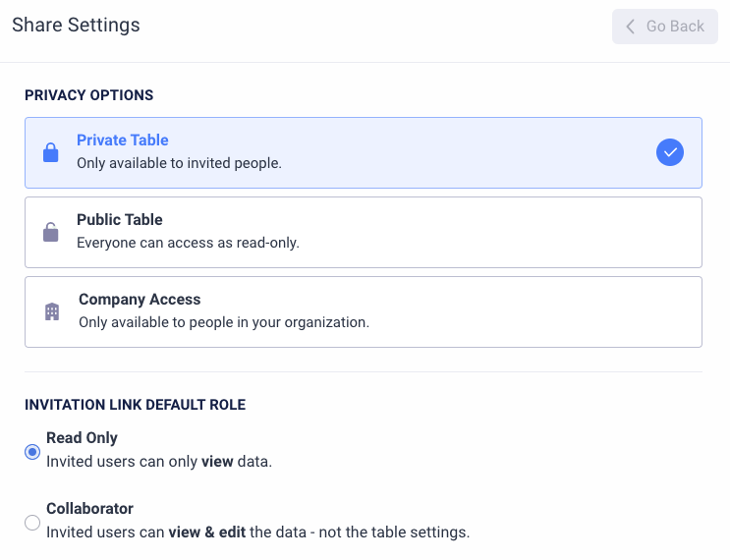Click the left chevron arrow beside Go Back
Image resolution: width=730 pixels, height=560 pixels.
click(631, 27)
